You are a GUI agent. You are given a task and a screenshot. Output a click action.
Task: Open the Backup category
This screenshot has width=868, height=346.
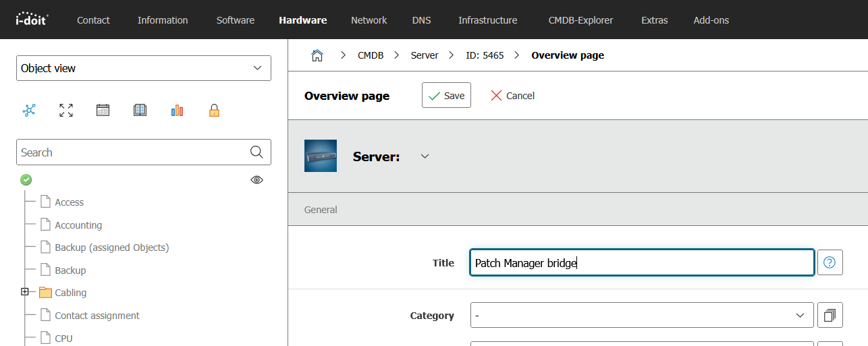click(70, 270)
